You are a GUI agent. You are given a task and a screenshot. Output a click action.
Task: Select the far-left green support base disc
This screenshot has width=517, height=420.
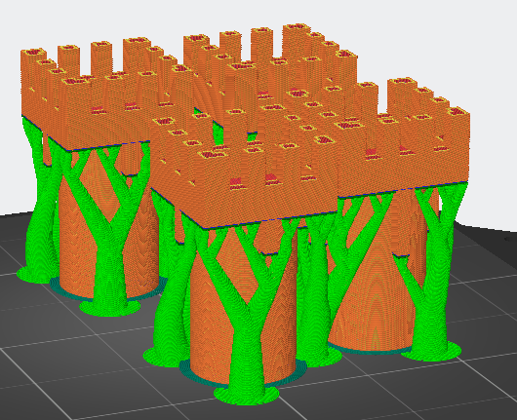[x=33, y=275]
